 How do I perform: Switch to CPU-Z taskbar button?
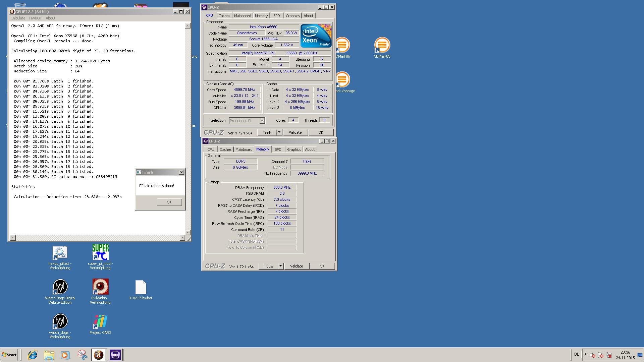click(115, 355)
